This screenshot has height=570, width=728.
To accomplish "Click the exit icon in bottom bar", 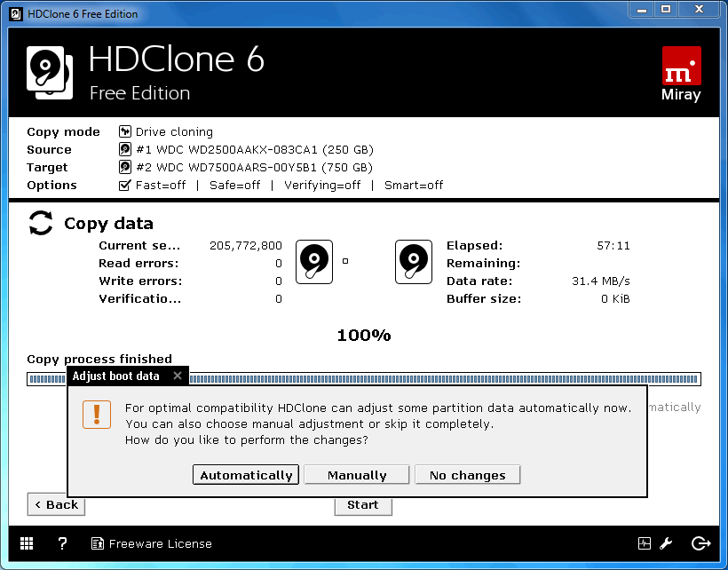I will [701, 543].
